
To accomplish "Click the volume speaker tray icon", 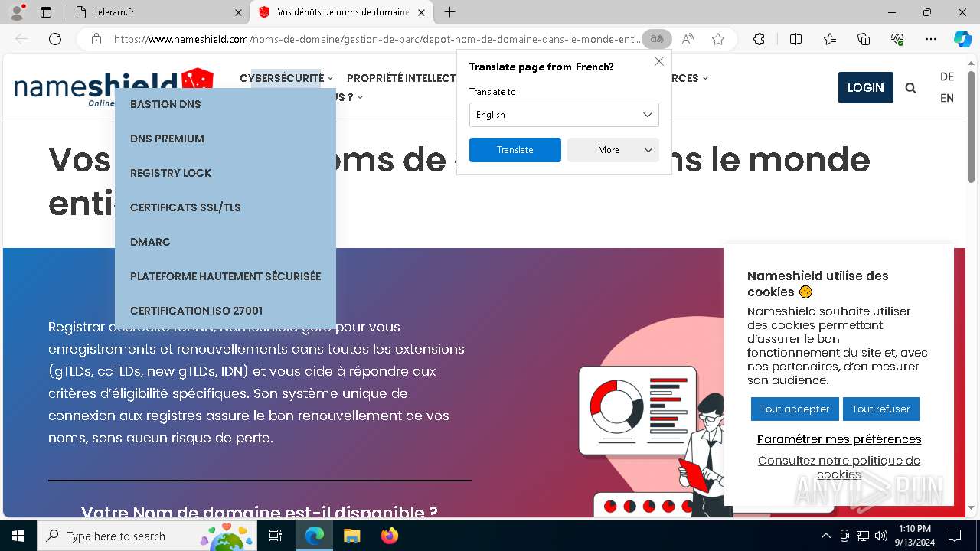I will (881, 536).
